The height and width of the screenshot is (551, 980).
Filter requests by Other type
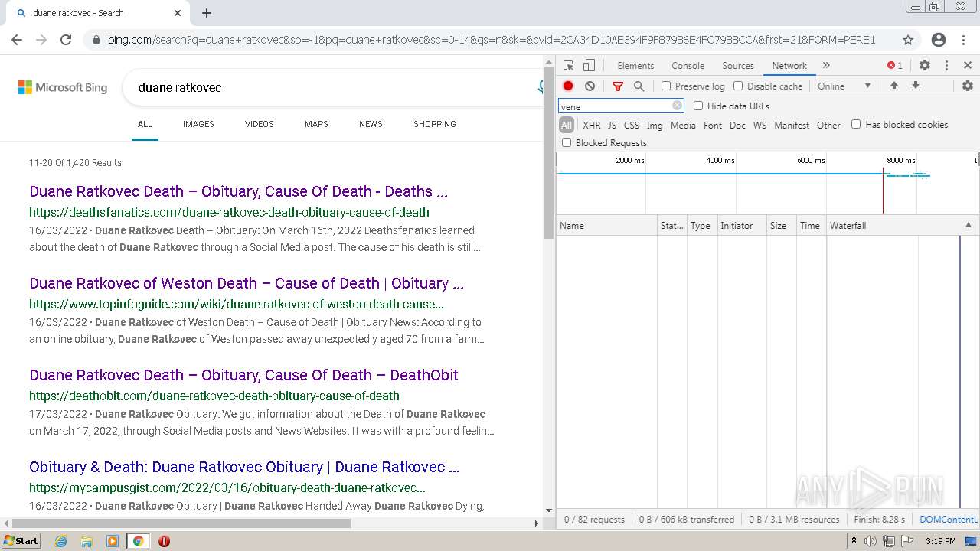click(x=828, y=126)
